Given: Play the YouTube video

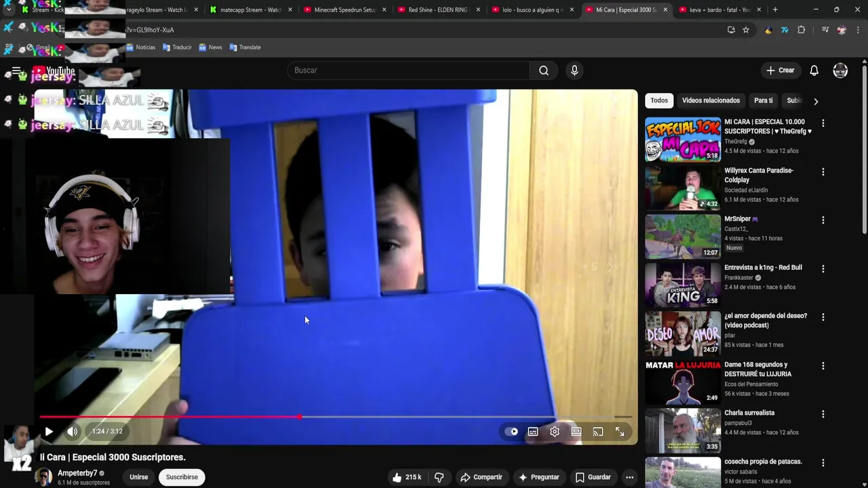Looking at the screenshot, I should (49, 431).
